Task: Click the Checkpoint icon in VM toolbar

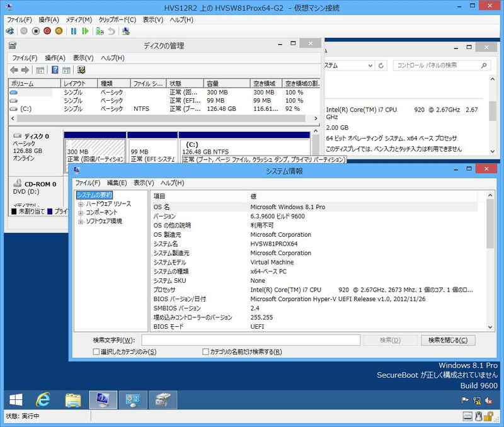Action: [100, 31]
